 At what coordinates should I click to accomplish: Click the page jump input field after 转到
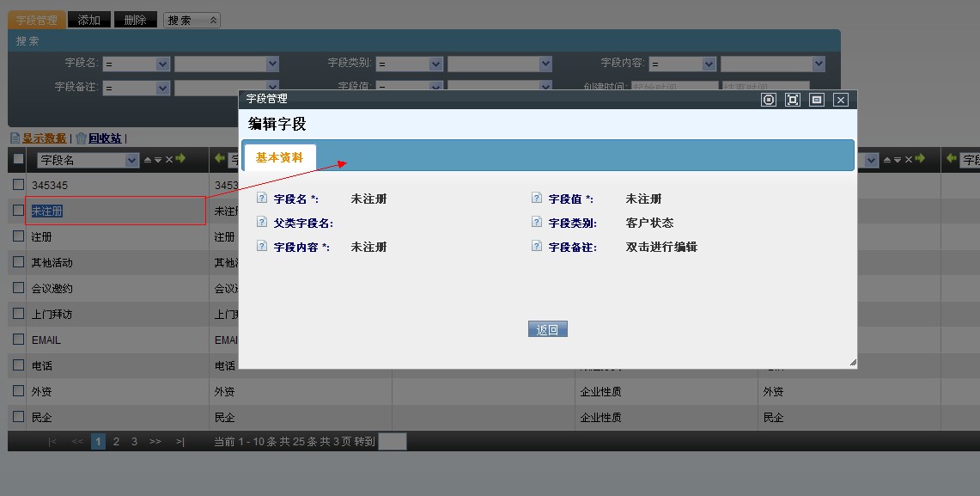(392, 442)
